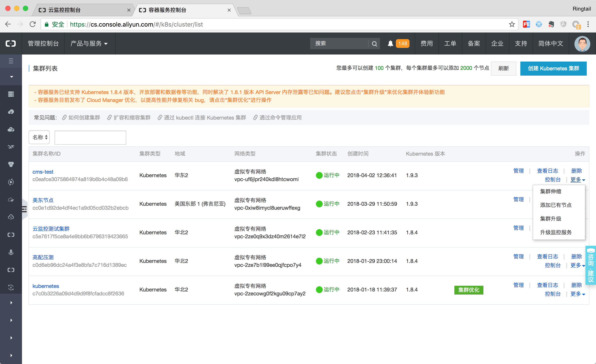Viewport: 596px width, 364px height.
Task: Click 管理 for the kubernetes cluster
Action: click(x=518, y=285)
